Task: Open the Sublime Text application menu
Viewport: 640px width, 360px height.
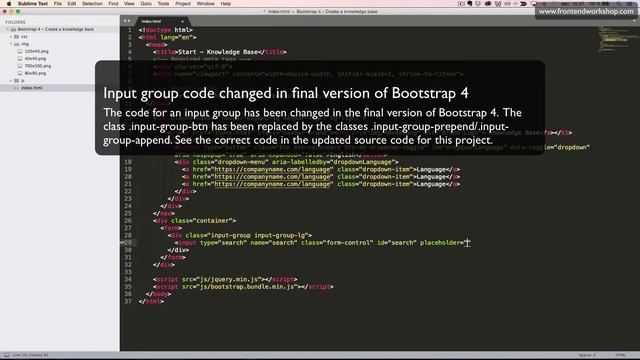Action: pyautogui.click(x=33, y=4)
